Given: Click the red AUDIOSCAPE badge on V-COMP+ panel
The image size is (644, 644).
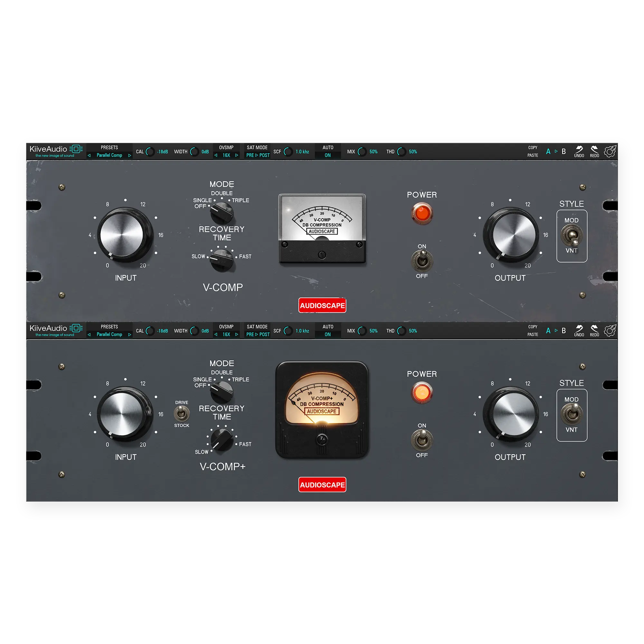Looking at the screenshot, I should 322,485.
